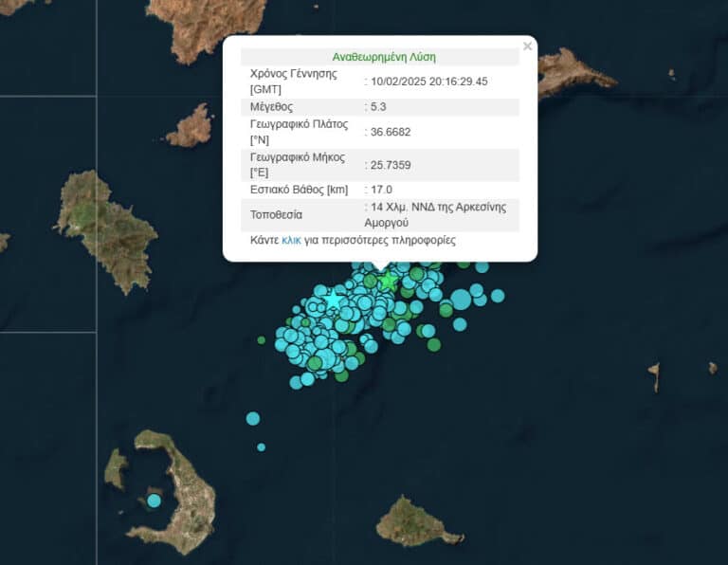Select the 'Γεωγραφικό Πλάτος [°N]' label

coord(299,132)
